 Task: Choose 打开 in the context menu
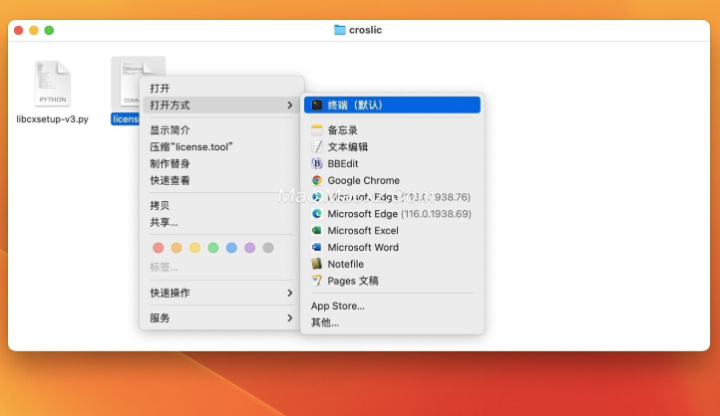160,88
